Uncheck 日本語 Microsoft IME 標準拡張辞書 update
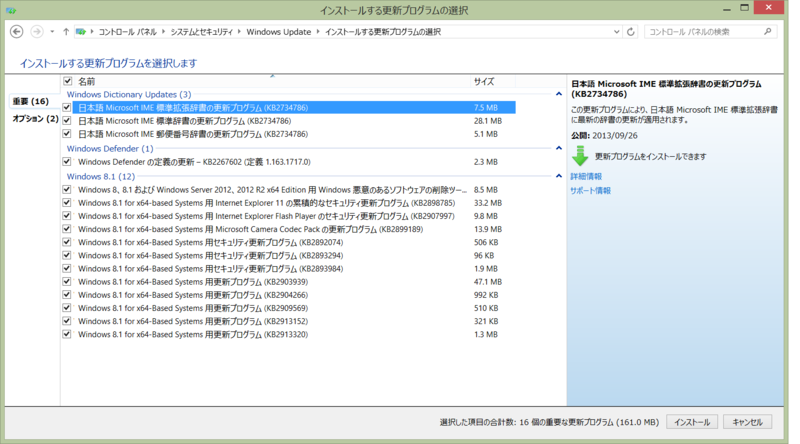800x444 pixels. 66,108
